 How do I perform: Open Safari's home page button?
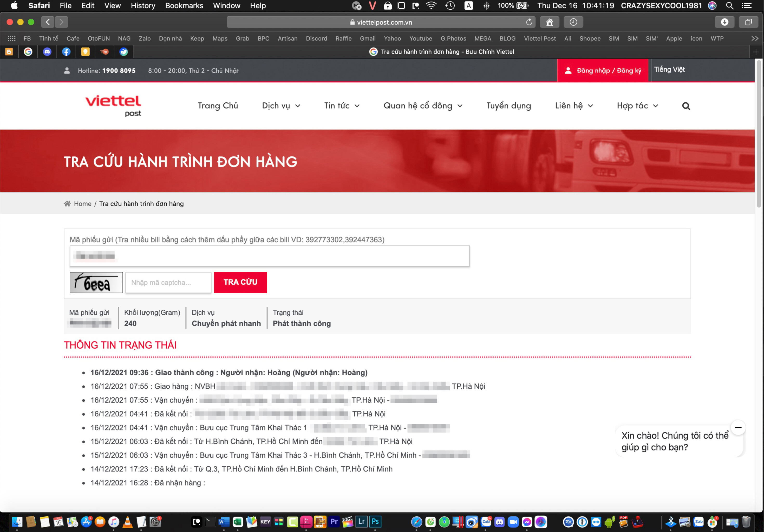tap(549, 22)
